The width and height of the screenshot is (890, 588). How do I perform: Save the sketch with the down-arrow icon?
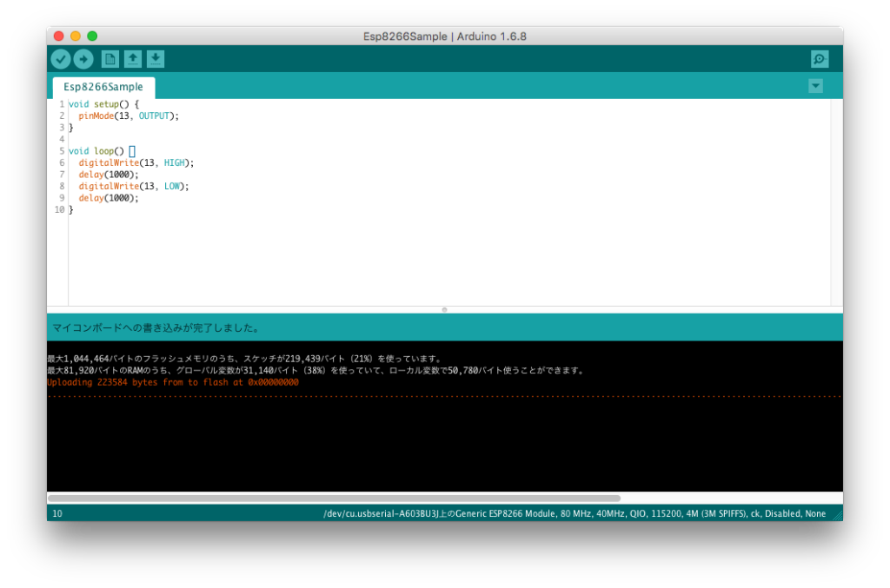pos(156,59)
